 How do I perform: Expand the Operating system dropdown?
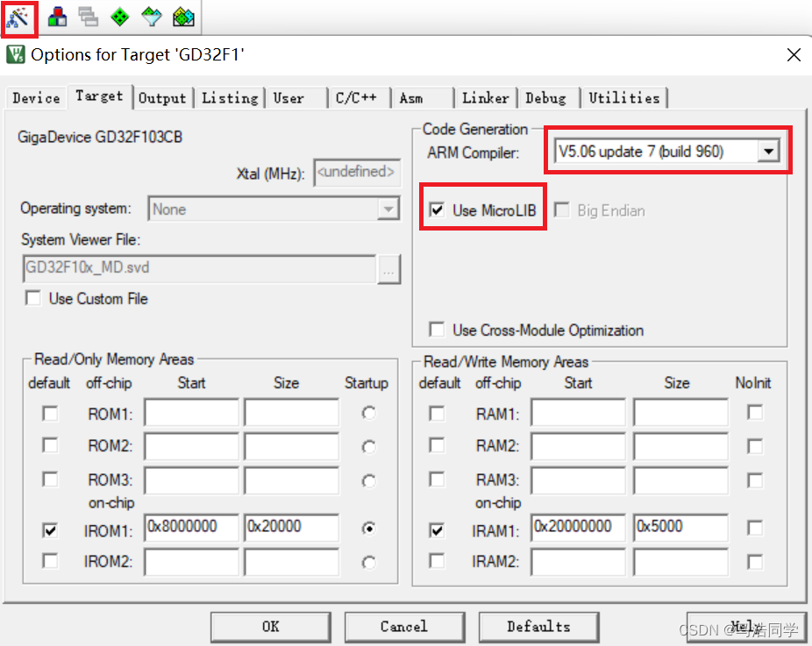click(x=388, y=209)
